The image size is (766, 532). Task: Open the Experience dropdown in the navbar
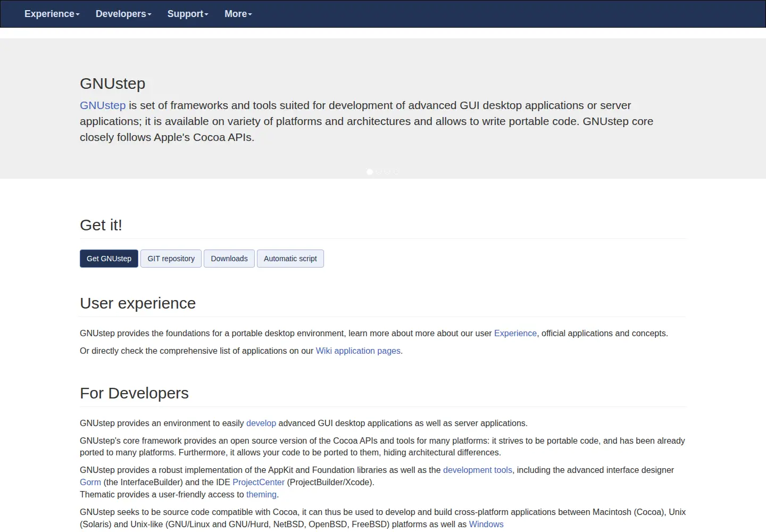[x=52, y=14]
